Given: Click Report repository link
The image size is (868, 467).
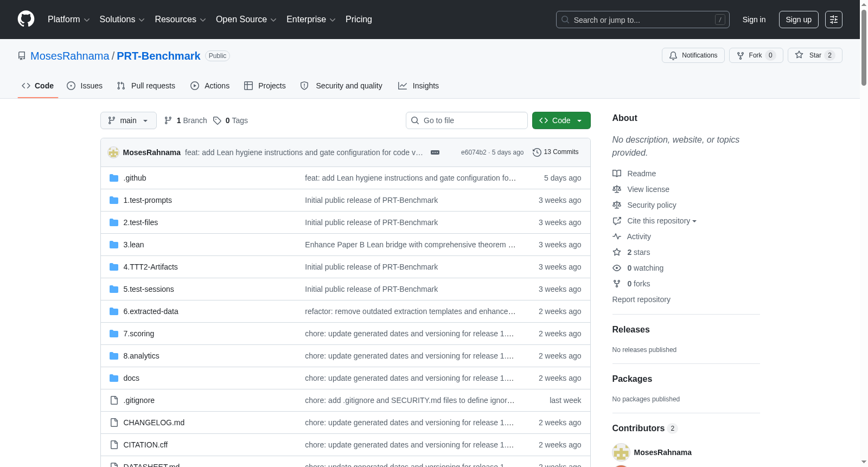Looking at the screenshot, I should (641, 299).
